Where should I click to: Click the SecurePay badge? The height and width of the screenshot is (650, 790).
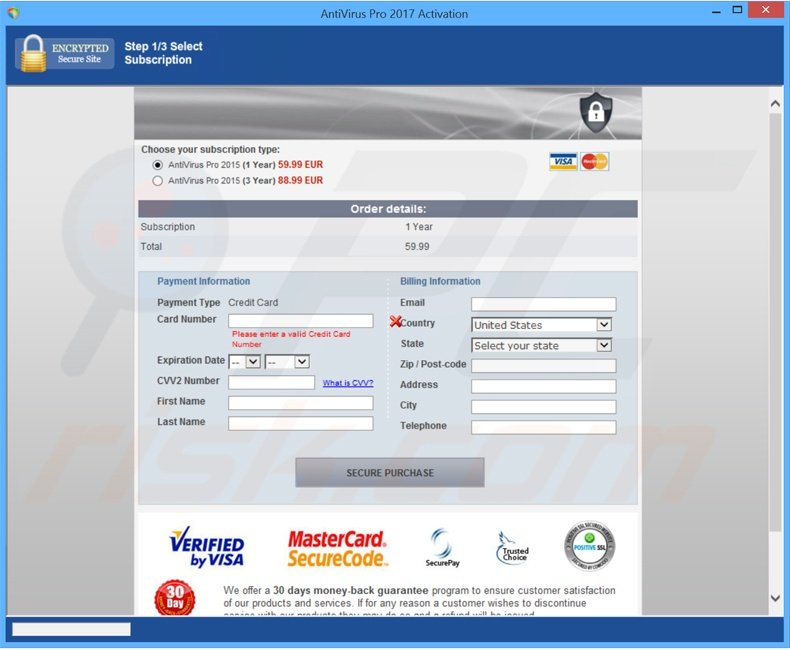[442, 548]
